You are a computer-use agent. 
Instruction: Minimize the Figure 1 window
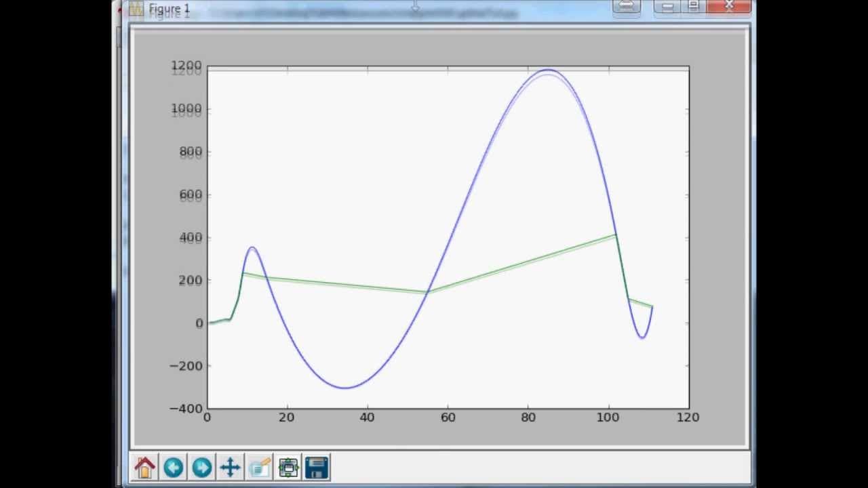[x=667, y=7]
